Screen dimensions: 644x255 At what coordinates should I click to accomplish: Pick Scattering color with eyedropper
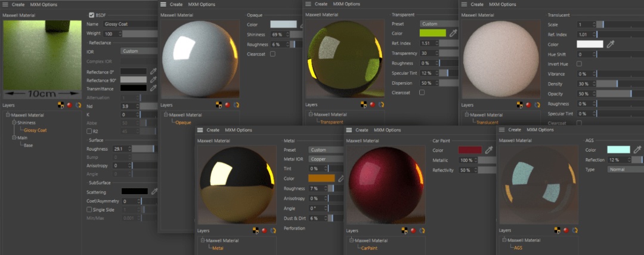click(x=154, y=191)
